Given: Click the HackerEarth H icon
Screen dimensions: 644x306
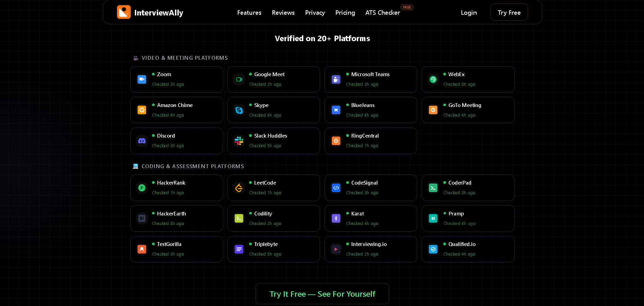Looking at the screenshot, I should [x=142, y=218].
